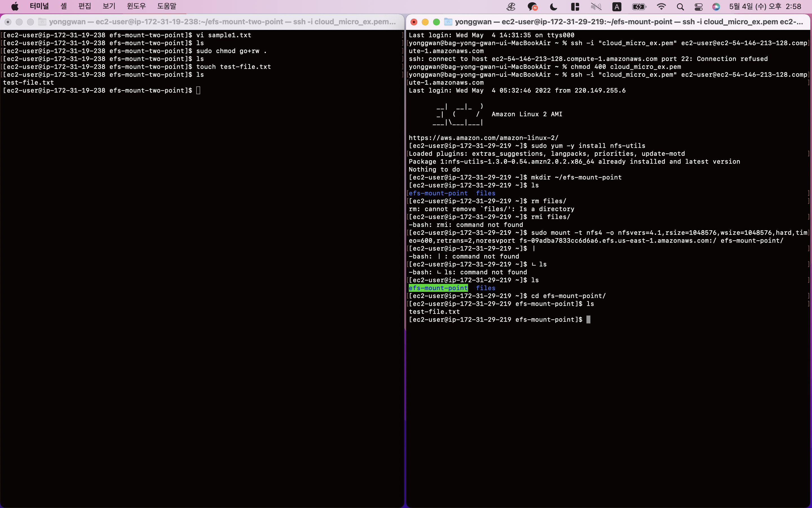Open the 터미널 menu
Image resolution: width=812 pixels, height=508 pixels.
click(x=39, y=6)
